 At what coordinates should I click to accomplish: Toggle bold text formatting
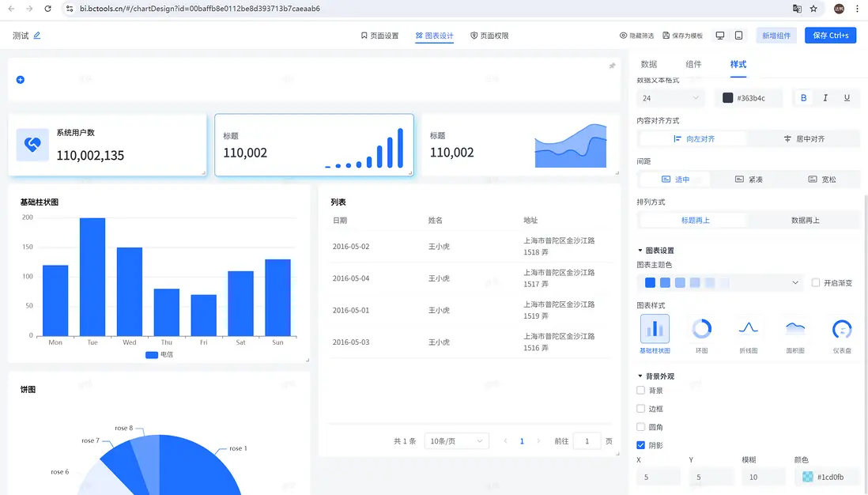(803, 98)
